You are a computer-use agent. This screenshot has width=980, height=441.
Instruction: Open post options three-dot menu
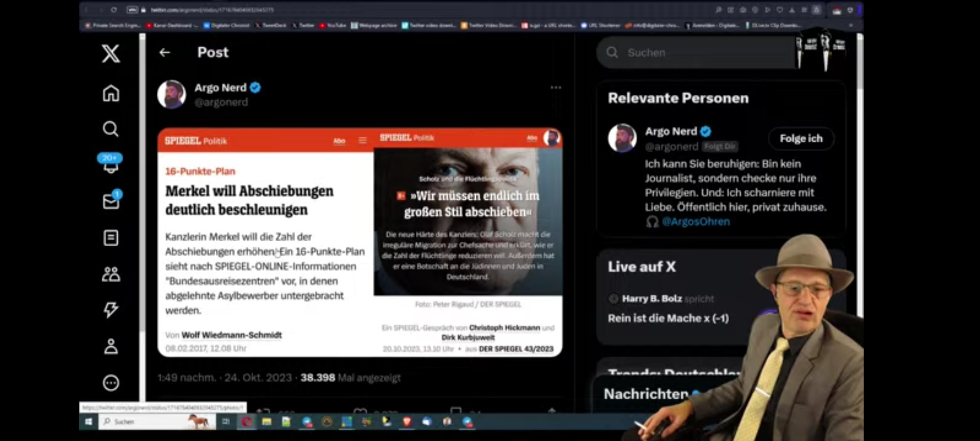point(555,87)
